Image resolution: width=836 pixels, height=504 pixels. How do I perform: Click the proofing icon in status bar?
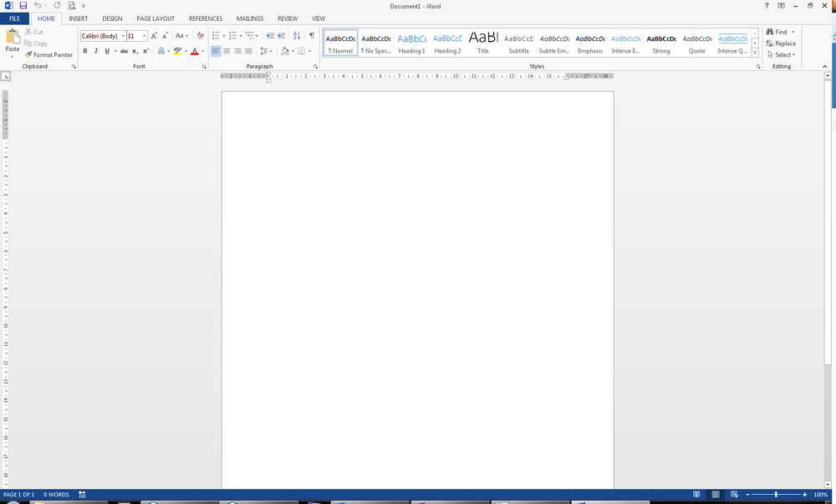point(82,495)
